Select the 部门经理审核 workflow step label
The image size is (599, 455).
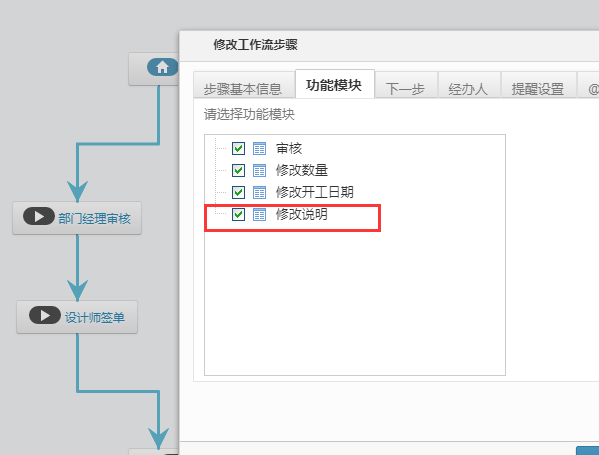click(94, 219)
